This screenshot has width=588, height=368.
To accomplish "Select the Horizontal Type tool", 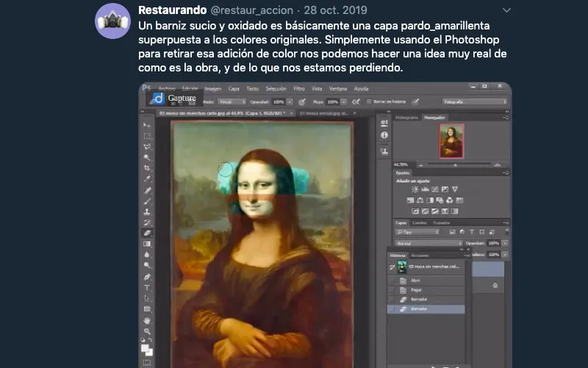I will point(147,288).
